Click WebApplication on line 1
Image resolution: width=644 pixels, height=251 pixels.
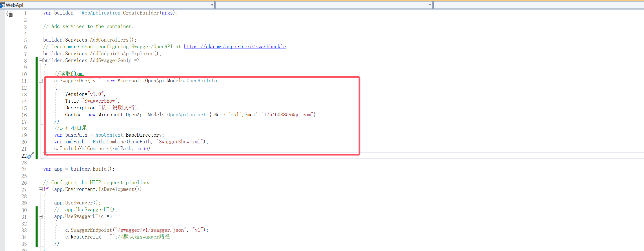pos(101,13)
